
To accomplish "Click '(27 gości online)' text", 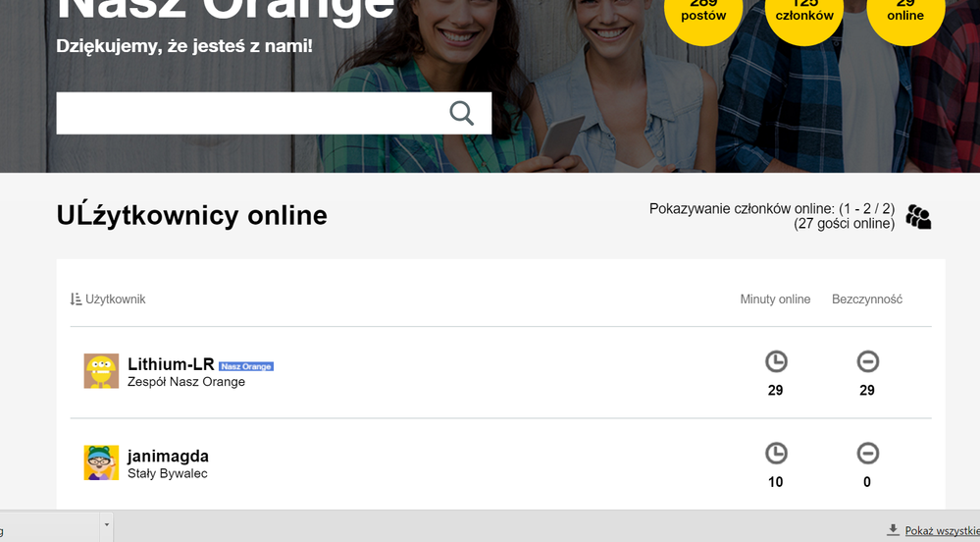I will [844, 224].
